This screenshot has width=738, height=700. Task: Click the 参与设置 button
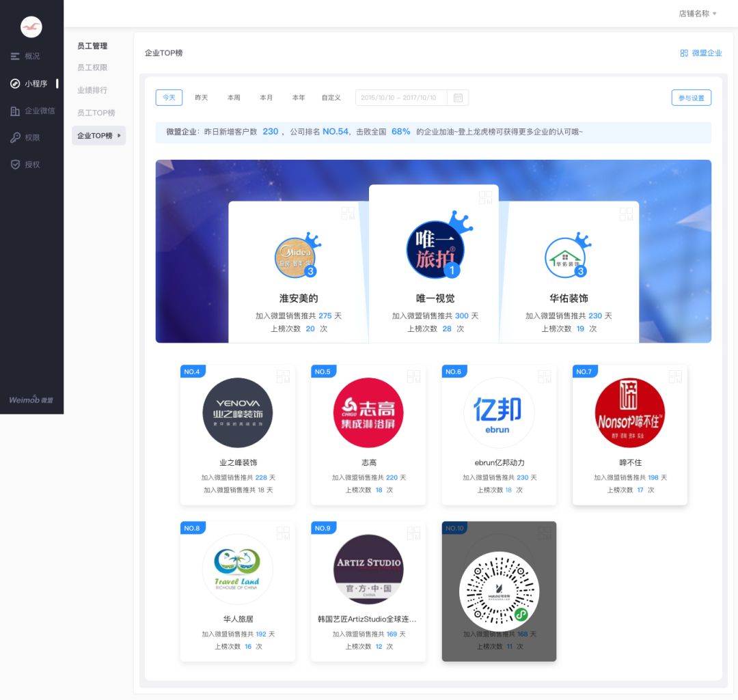tap(691, 98)
